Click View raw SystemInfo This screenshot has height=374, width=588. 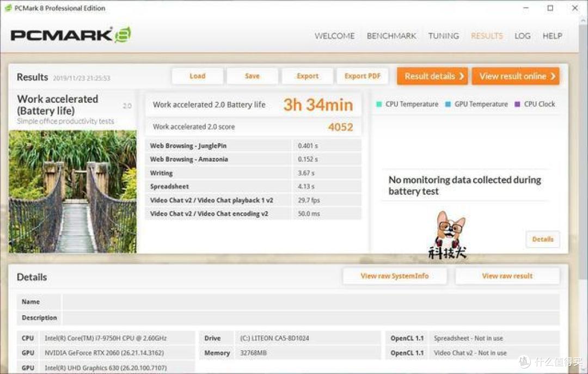tap(395, 276)
